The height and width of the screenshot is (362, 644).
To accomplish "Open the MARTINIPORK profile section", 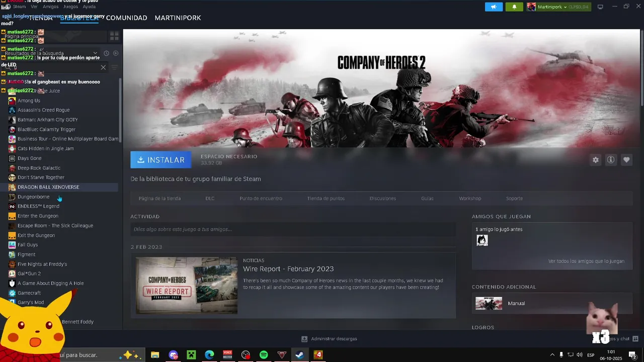I will (178, 18).
